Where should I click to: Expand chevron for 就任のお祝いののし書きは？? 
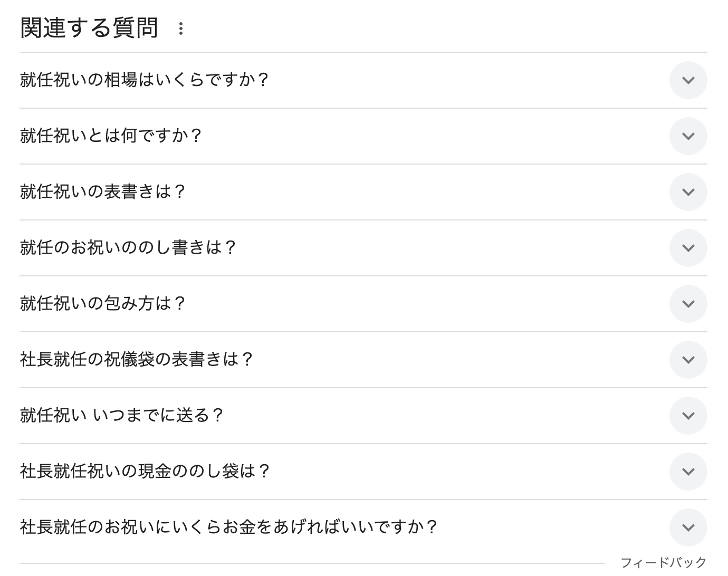(x=688, y=248)
